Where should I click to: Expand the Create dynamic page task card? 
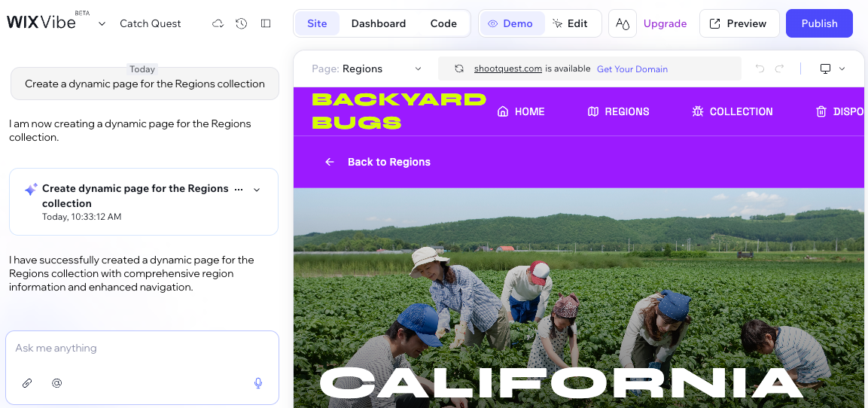click(257, 190)
